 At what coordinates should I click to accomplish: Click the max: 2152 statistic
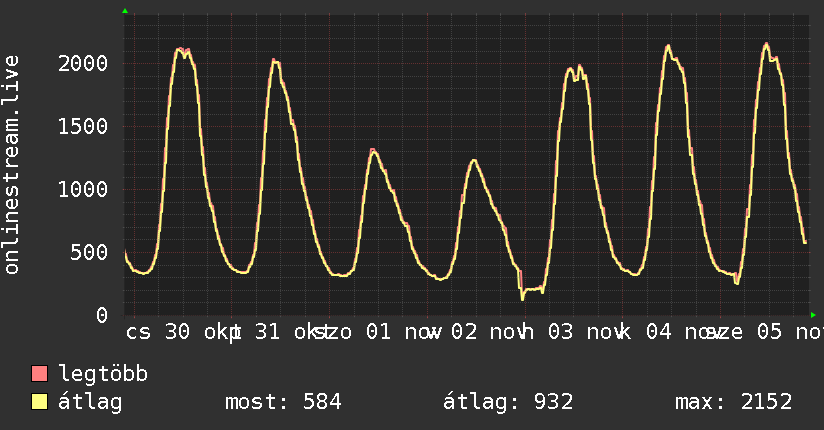point(733,402)
